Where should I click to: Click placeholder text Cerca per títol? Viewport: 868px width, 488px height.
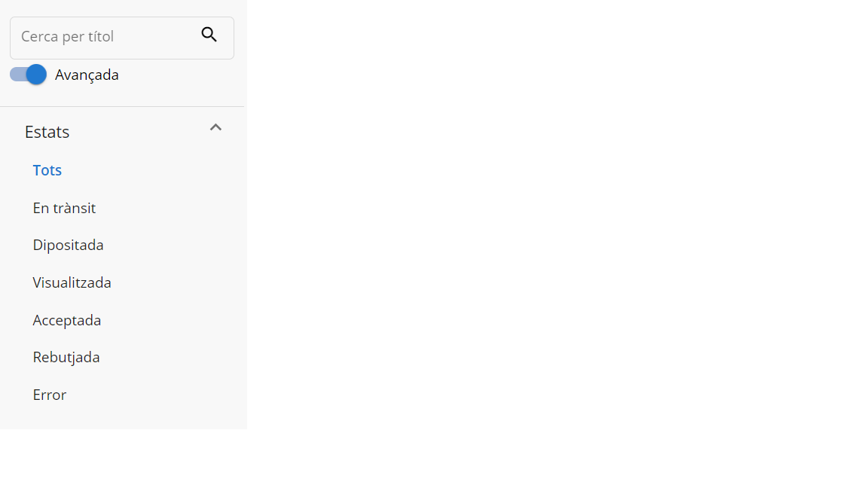[68, 36]
